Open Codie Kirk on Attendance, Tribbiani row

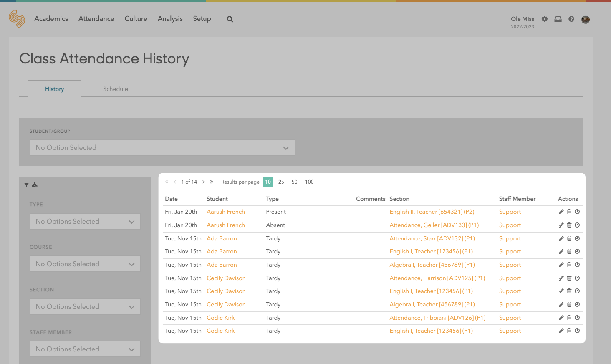click(x=221, y=318)
